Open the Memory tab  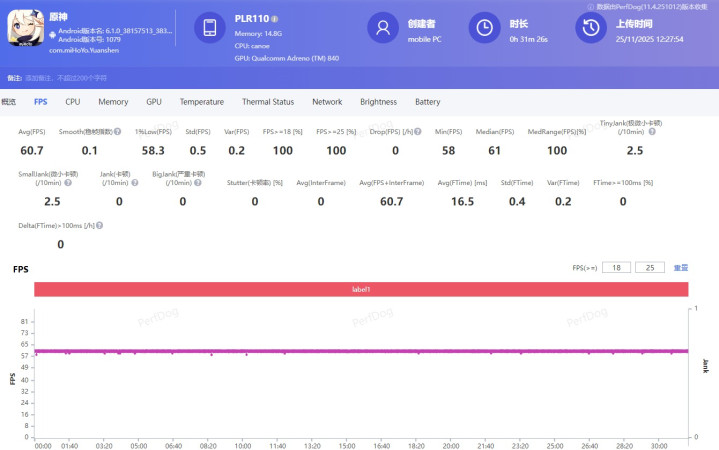click(x=113, y=102)
